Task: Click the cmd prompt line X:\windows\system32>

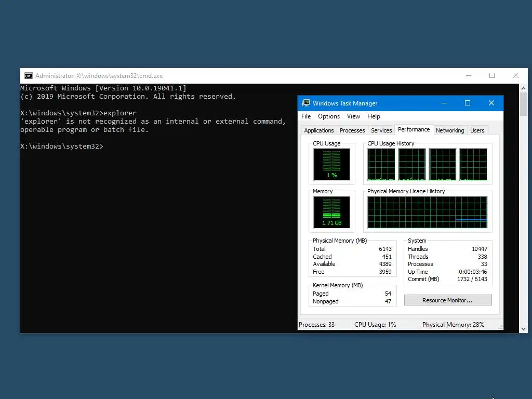Action: (61, 146)
